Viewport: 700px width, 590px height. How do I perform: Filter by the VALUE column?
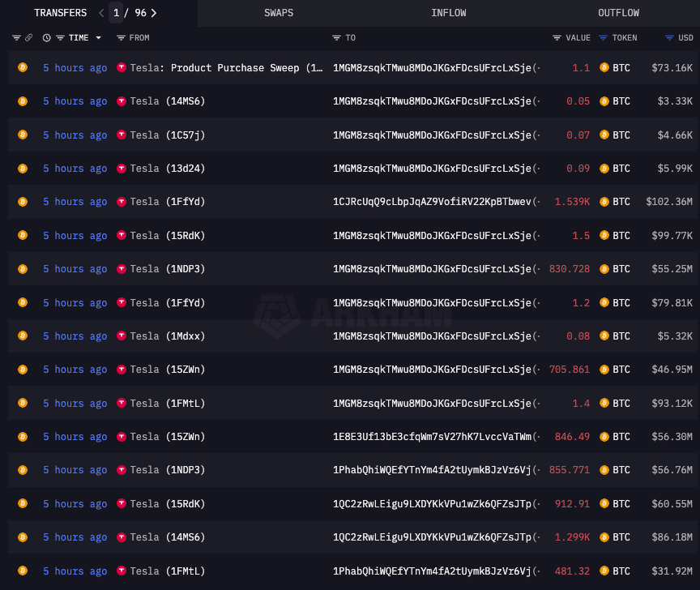557,38
